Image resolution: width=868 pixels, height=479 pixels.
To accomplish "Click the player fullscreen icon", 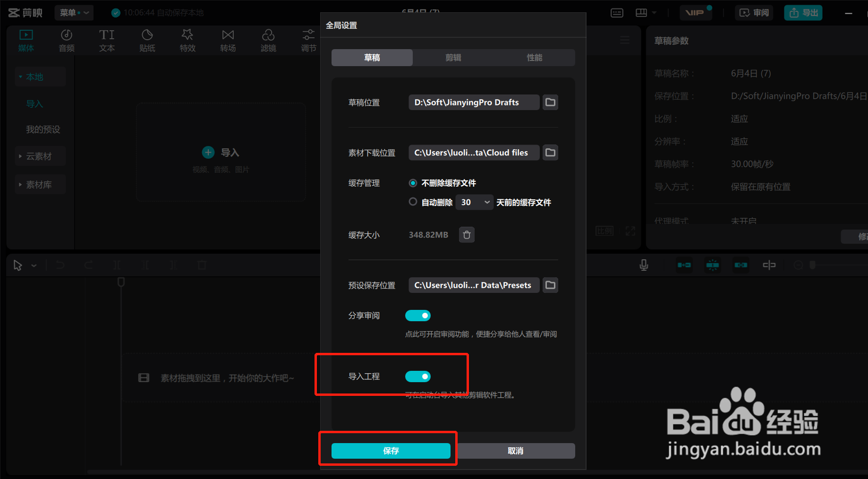I will coord(630,231).
